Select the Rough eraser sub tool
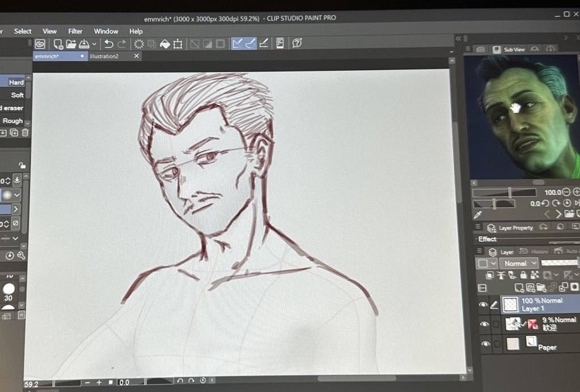The height and width of the screenshot is (392, 580). click(12, 121)
